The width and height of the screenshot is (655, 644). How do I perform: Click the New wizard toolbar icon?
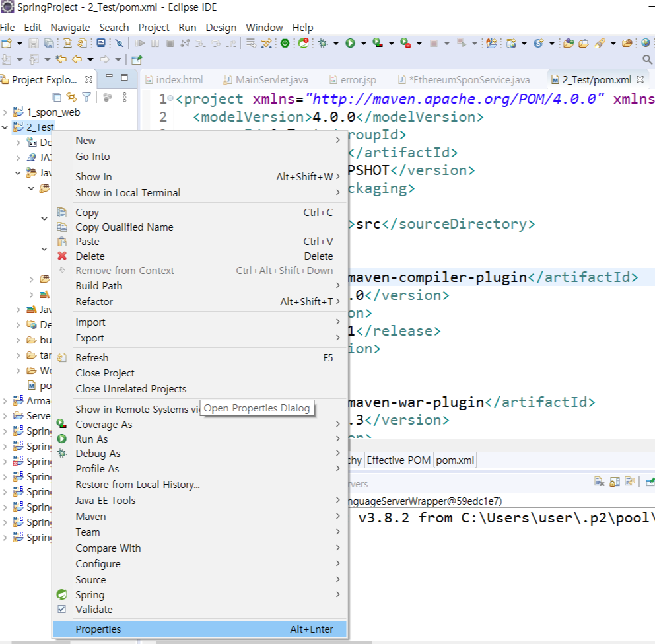(x=7, y=43)
